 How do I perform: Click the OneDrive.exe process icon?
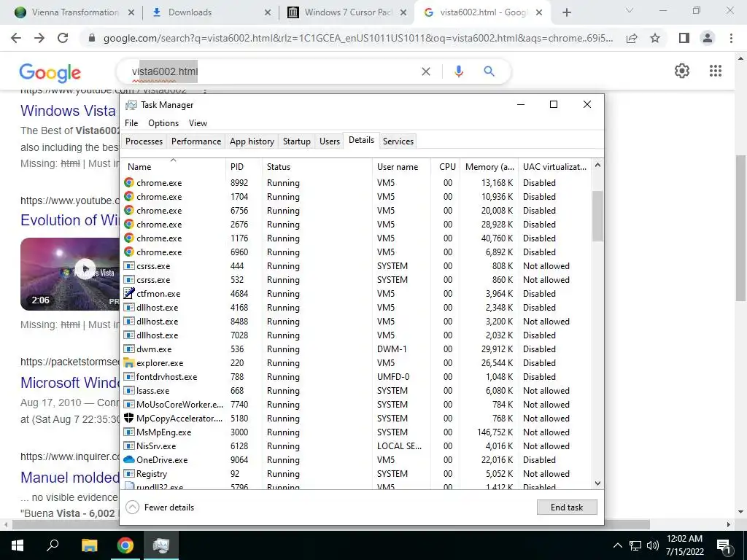coord(128,459)
